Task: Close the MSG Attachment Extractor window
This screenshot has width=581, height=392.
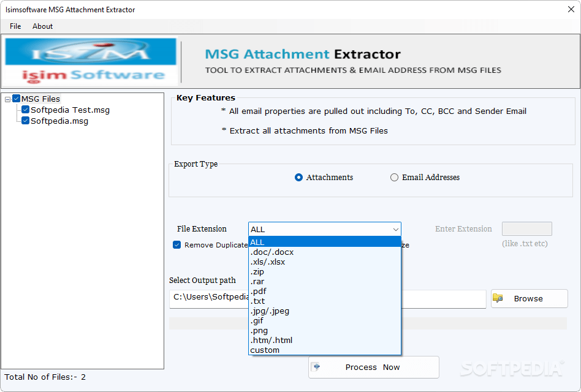Action: [571, 9]
